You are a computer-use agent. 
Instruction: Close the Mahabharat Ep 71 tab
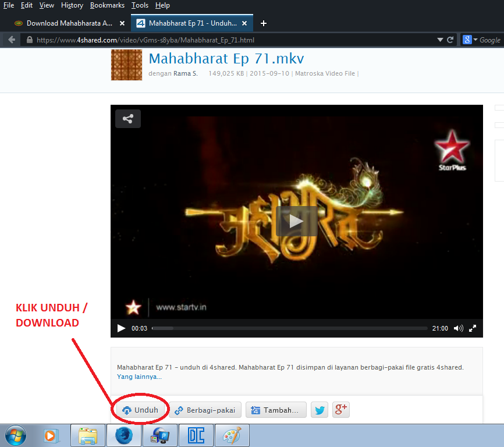(x=244, y=23)
